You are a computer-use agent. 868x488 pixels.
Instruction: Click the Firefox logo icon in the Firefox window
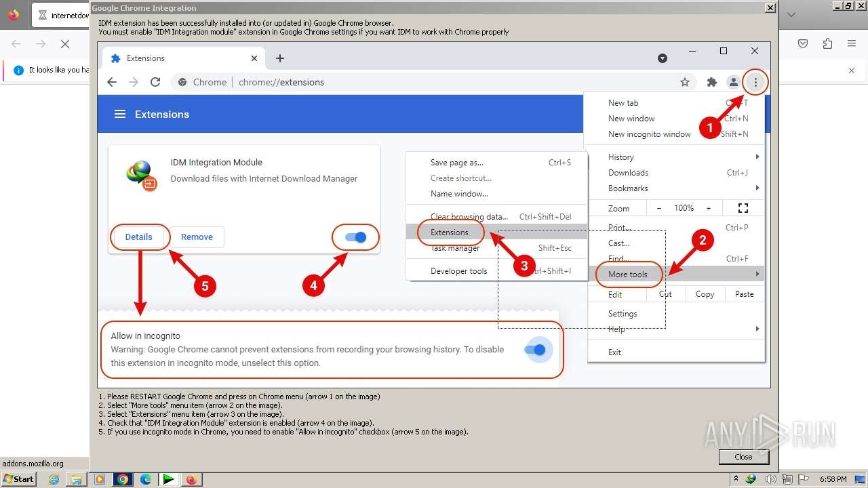pyautogui.click(x=14, y=14)
